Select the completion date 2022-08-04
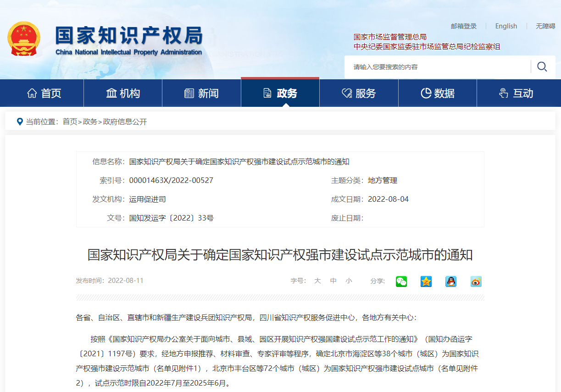Screen dimensions: 561x392 tap(388, 199)
